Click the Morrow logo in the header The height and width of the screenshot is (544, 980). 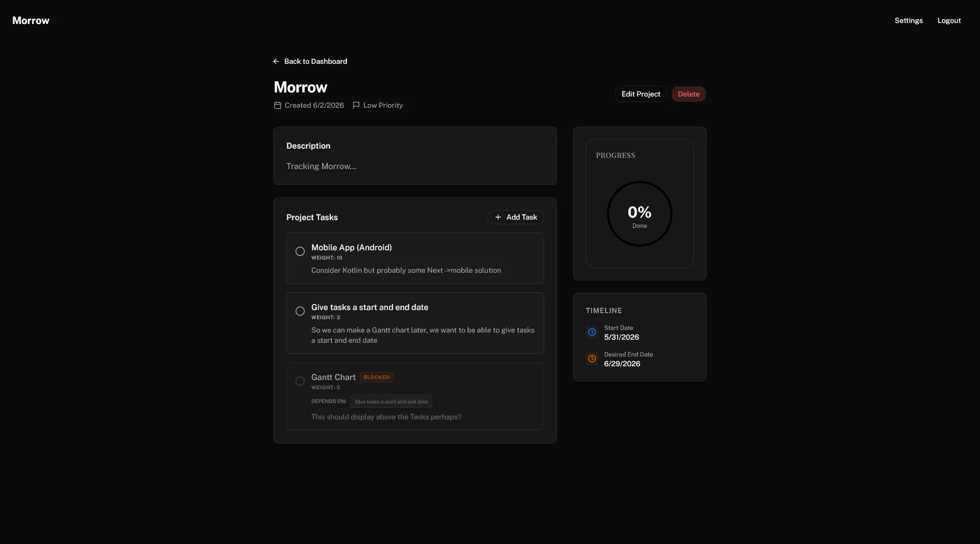coord(31,20)
